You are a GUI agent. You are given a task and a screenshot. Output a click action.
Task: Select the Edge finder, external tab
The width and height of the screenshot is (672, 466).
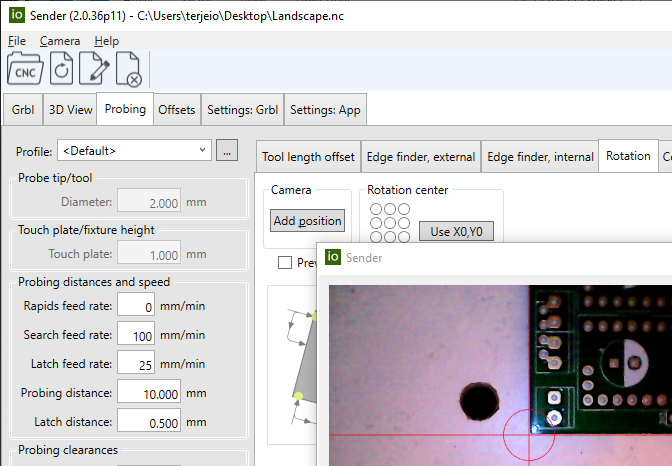(x=421, y=157)
